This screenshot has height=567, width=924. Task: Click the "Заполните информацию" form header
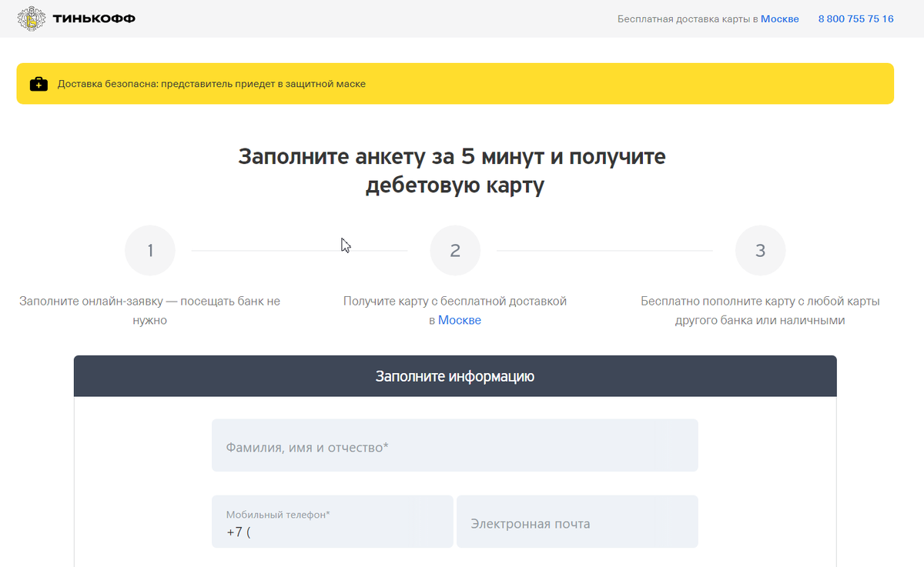454,376
